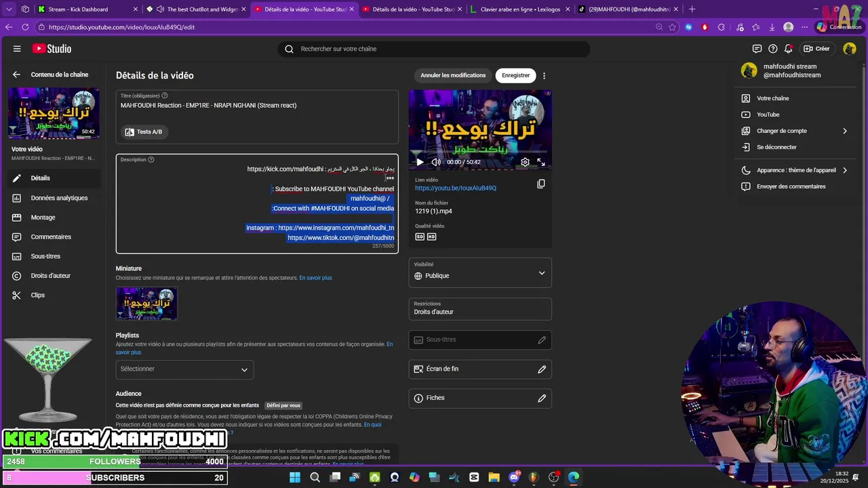Open the Copilot Conversation button
Image resolution: width=868 pixels, height=488 pixels.
pos(839,27)
